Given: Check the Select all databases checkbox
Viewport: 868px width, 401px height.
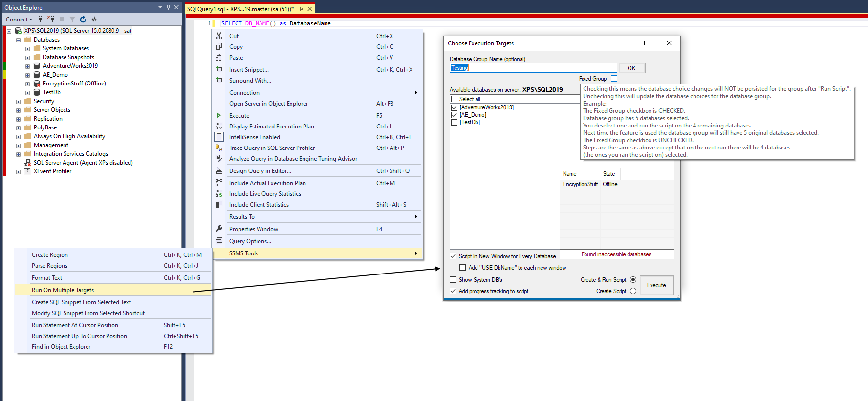Looking at the screenshot, I should point(454,99).
